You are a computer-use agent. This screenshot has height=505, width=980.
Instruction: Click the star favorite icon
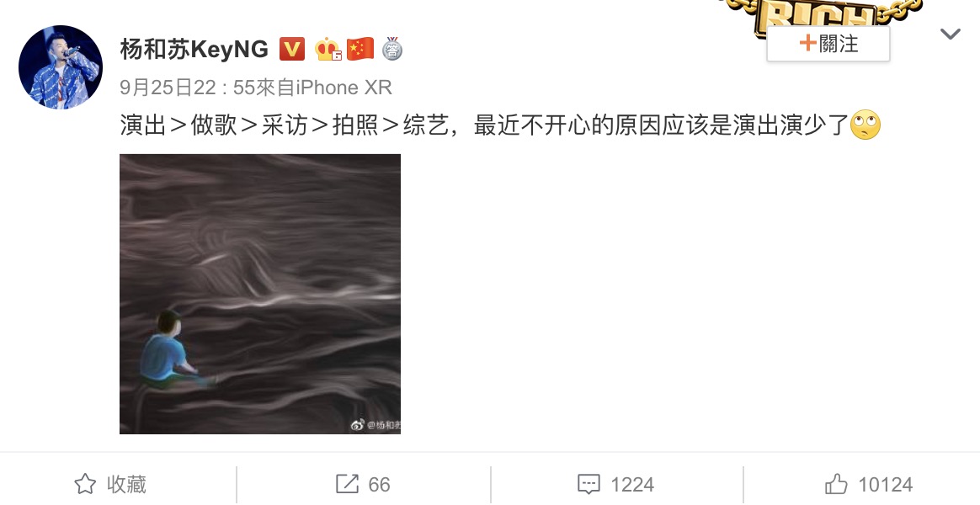[x=85, y=484]
